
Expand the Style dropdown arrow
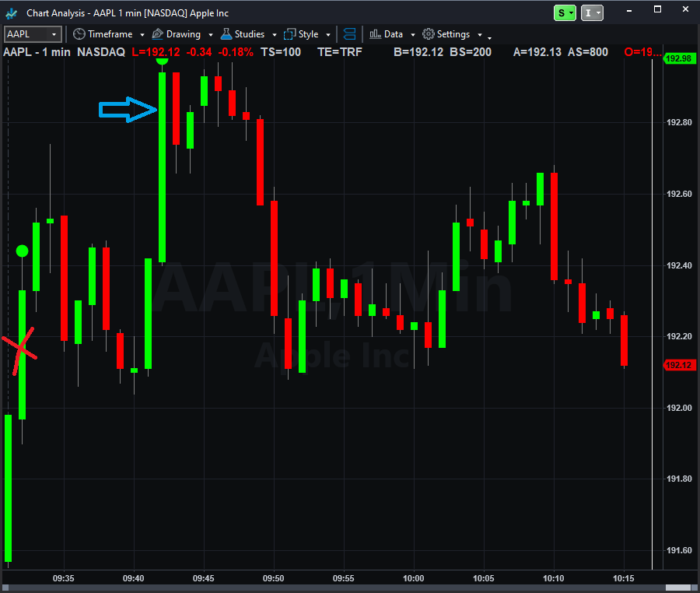328,35
